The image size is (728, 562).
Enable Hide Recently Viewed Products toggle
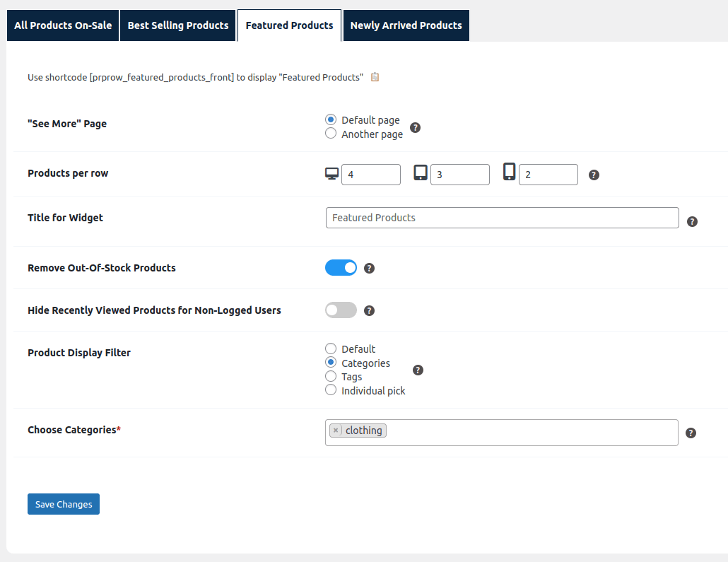click(341, 310)
